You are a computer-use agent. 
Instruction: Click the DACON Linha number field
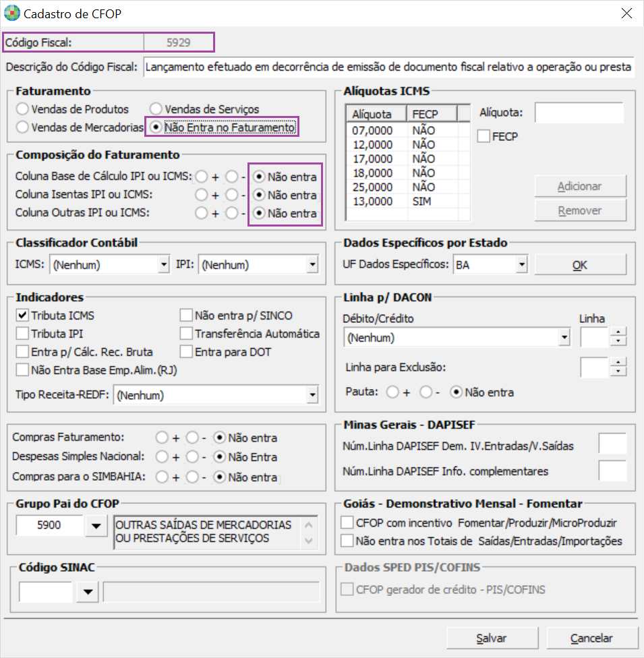(595, 337)
